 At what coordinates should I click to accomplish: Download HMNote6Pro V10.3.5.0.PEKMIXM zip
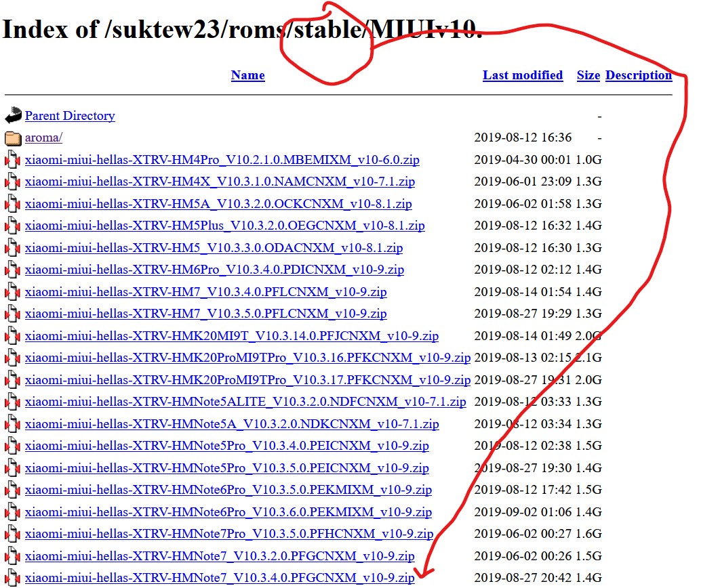(228, 490)
